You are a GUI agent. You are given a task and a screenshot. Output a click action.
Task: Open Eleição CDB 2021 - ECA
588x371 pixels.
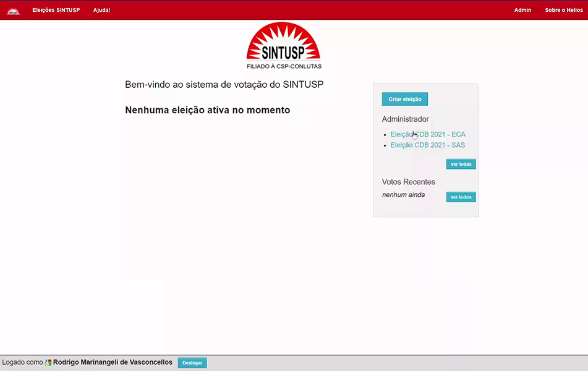[428, 134]
